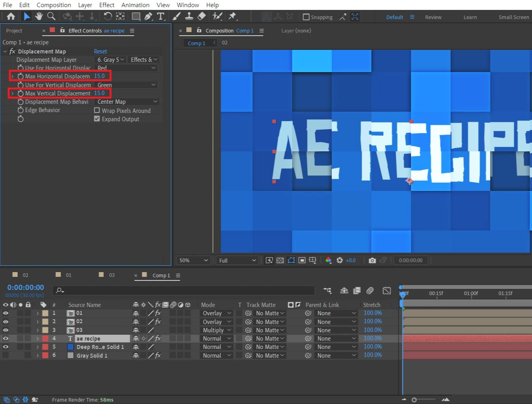Select the Eraser tool

tap(202, 16)
